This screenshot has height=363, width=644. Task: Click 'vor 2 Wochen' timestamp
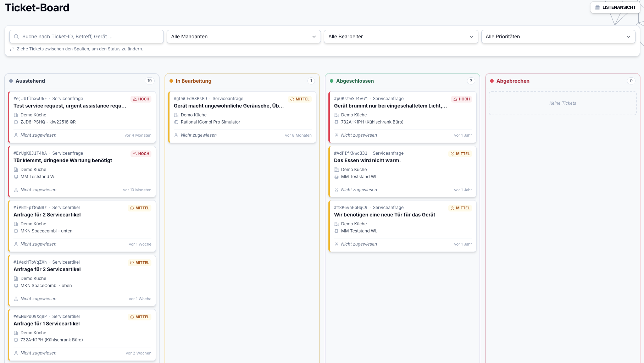click(139, 353)
